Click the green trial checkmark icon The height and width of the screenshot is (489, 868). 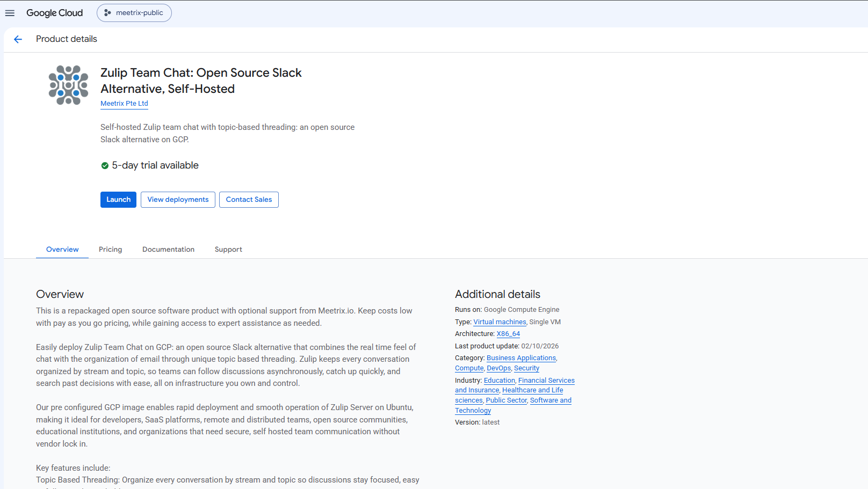(105, 165)
